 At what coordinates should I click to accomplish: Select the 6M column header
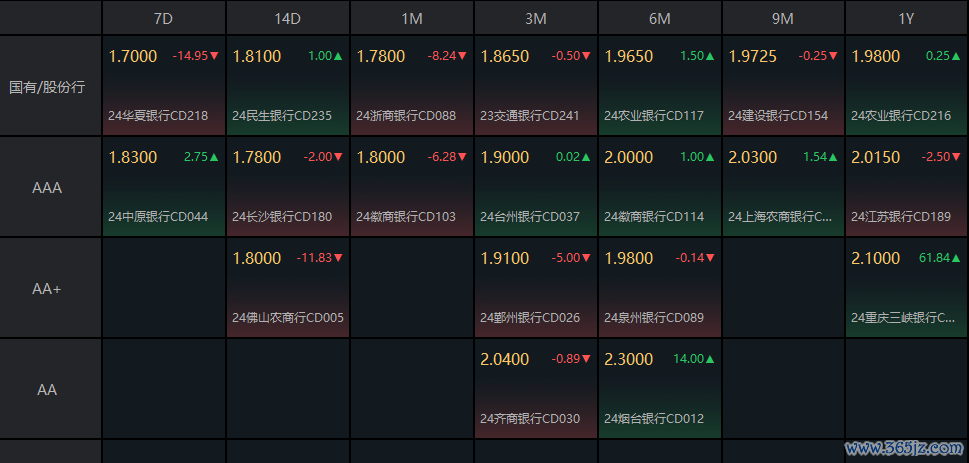[659, 18]
